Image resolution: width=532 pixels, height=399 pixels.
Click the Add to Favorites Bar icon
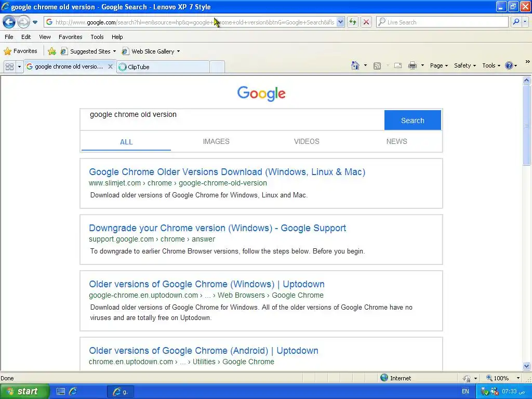pos(52,51)
